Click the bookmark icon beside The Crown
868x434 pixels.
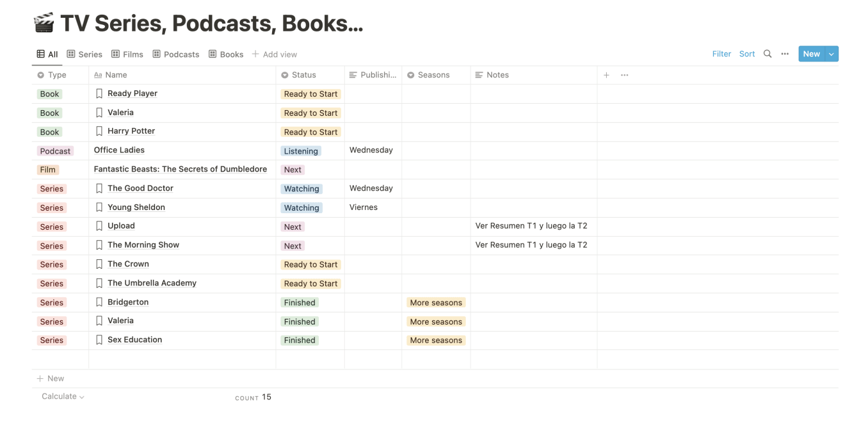tap(99, 264)
